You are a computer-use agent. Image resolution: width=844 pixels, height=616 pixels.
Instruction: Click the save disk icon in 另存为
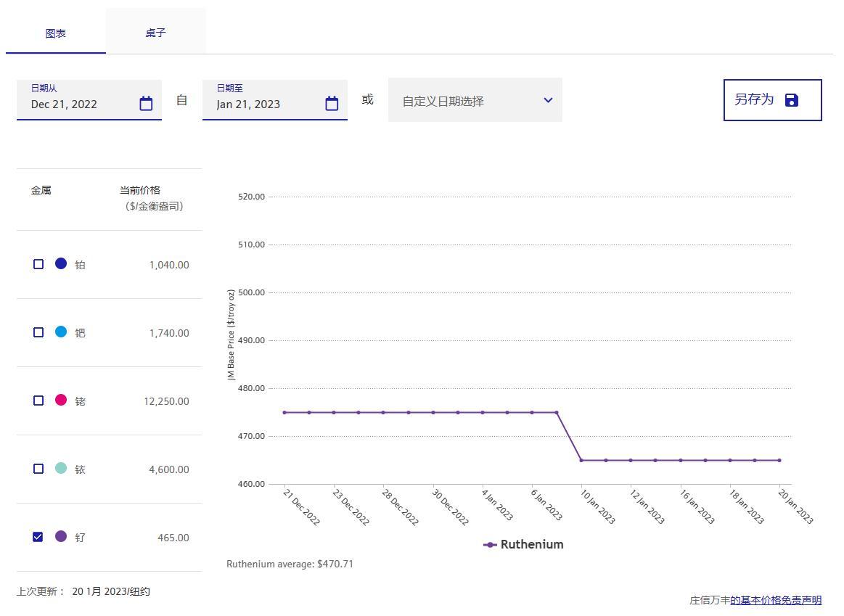(x=792, y=100)
